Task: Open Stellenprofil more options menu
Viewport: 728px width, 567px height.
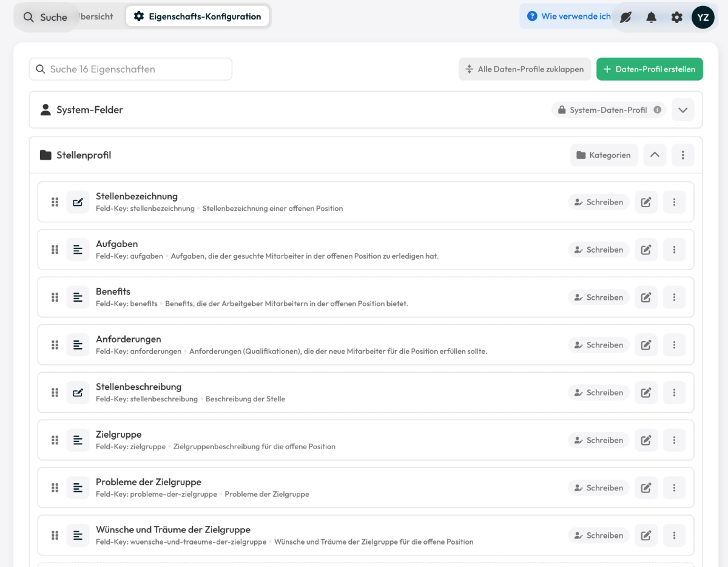Action: pyautogui.click(x=683, y=155)
